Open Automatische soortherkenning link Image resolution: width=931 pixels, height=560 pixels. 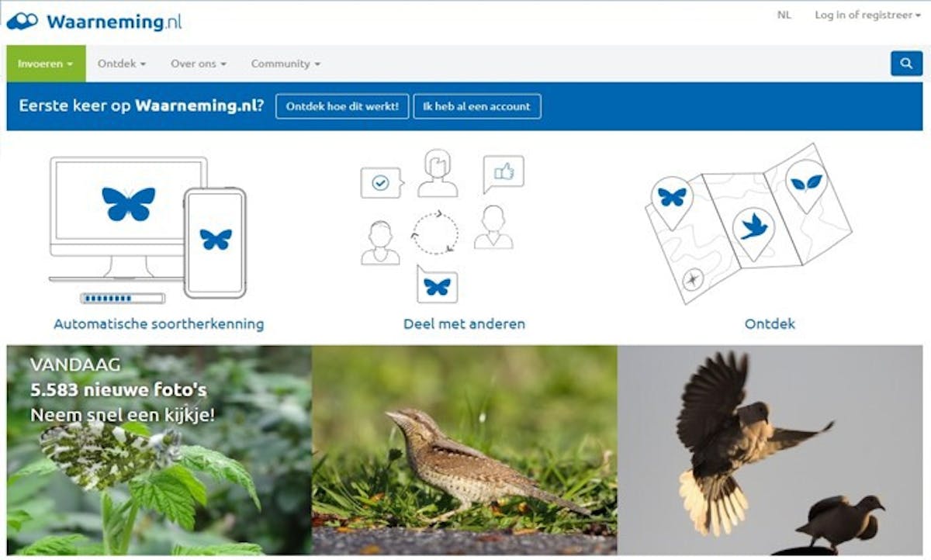point(159,323)
